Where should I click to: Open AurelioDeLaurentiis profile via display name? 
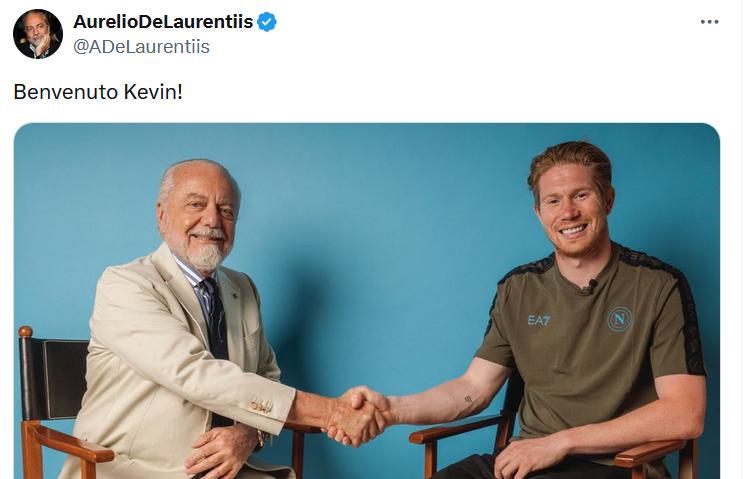click(x=163, y=22)
